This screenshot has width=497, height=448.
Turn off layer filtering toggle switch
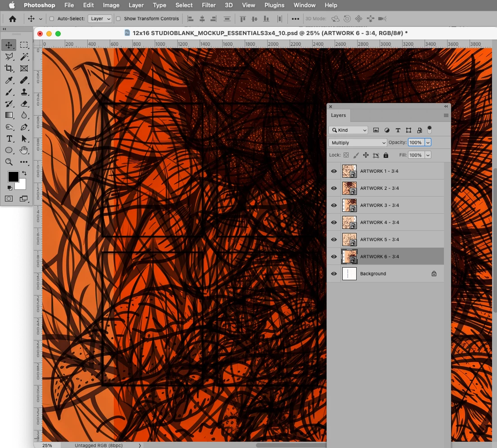coord(430,130)
